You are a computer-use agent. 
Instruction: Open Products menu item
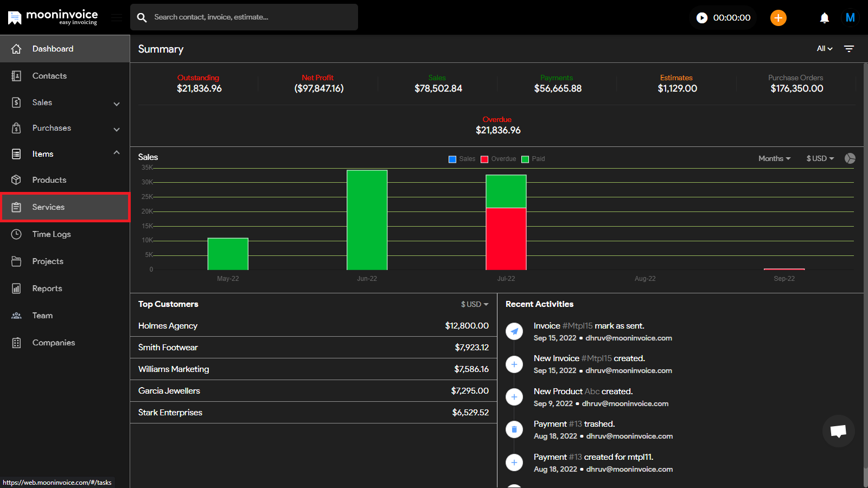65,180
